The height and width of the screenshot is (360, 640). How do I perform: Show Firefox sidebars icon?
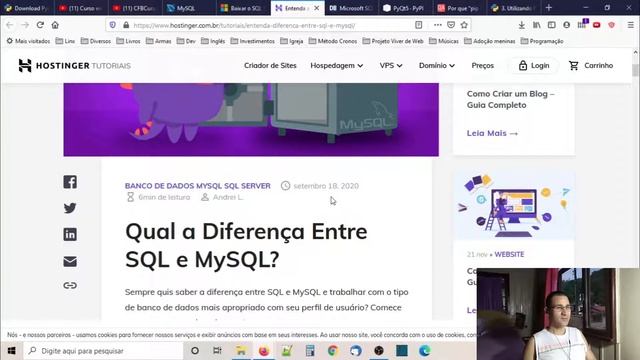point(551,25)
